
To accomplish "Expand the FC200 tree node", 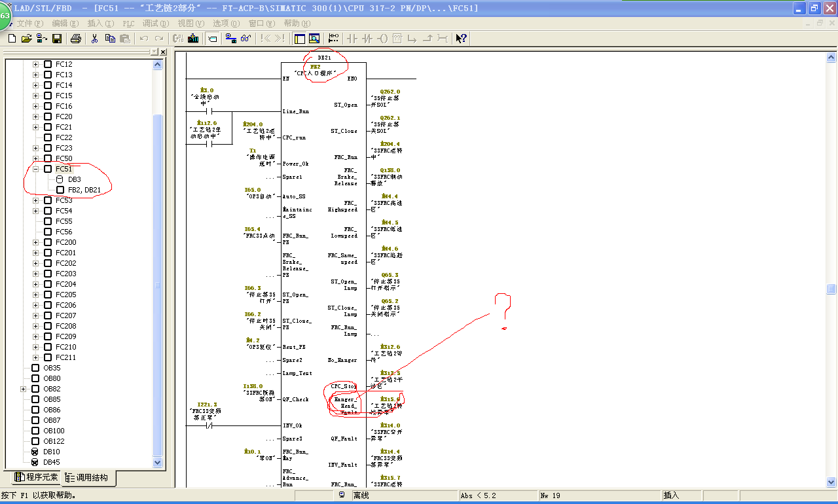I will (35, 242).
